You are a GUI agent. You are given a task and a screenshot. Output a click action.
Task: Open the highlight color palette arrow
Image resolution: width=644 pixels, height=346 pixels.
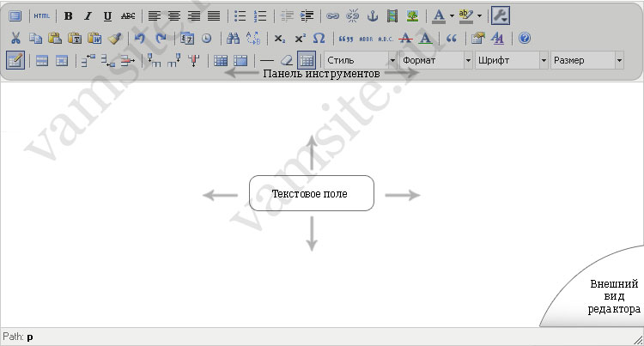[479, 16]
